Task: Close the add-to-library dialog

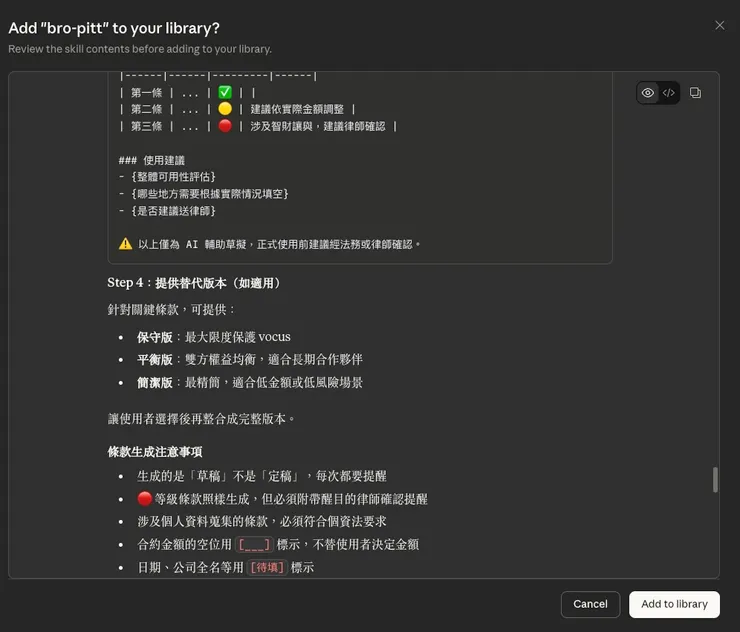Action: (719, 25)
